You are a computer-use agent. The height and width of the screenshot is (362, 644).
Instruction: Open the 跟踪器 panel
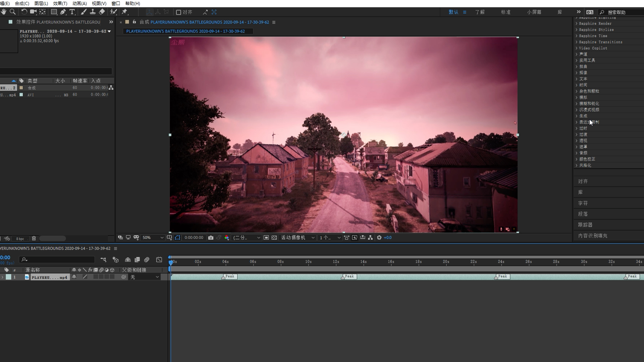point(585,225)
